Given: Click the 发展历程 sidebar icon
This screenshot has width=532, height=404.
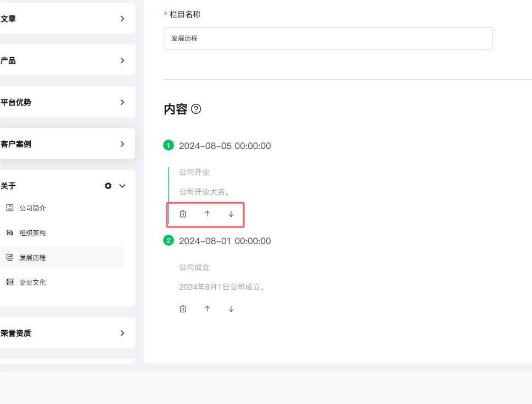Looking at the screenshot, I should (x=10, y=257).
